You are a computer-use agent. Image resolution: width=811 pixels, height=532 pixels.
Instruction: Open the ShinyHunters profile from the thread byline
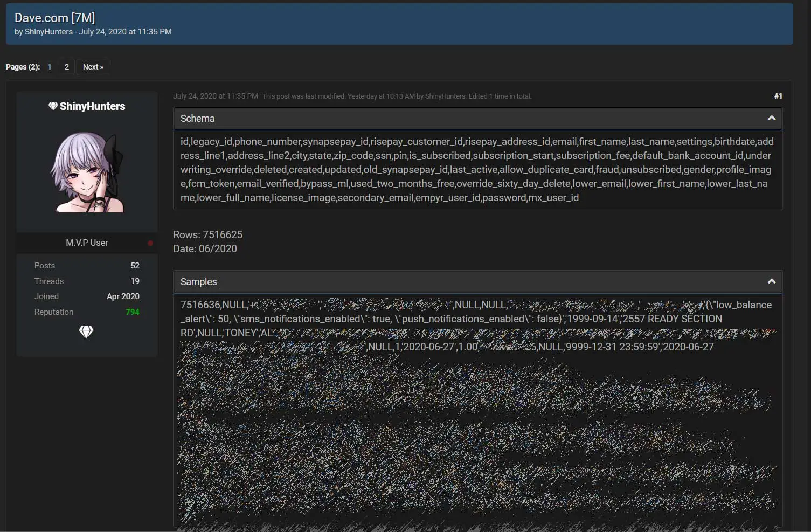(48, 32)
